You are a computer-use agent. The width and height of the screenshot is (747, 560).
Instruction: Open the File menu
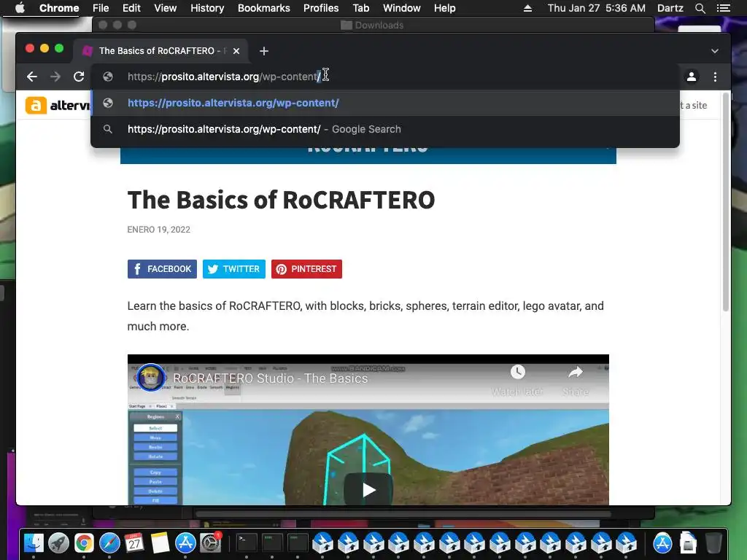coord(101,8)
